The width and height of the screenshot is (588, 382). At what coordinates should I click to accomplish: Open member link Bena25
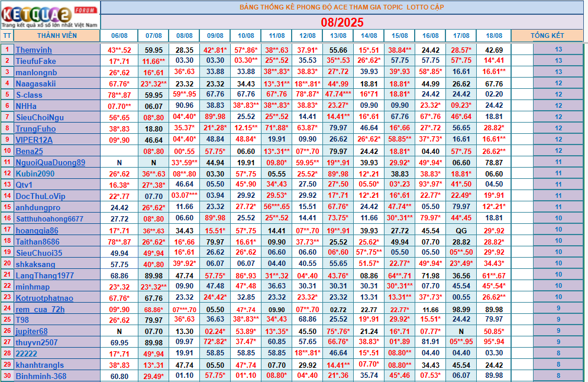click(x=29, y=152)
